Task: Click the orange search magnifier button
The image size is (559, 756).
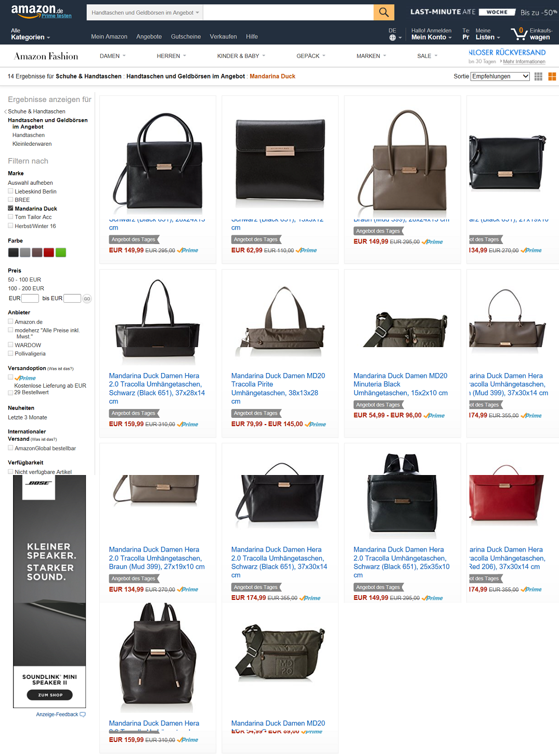Action: 384,12
